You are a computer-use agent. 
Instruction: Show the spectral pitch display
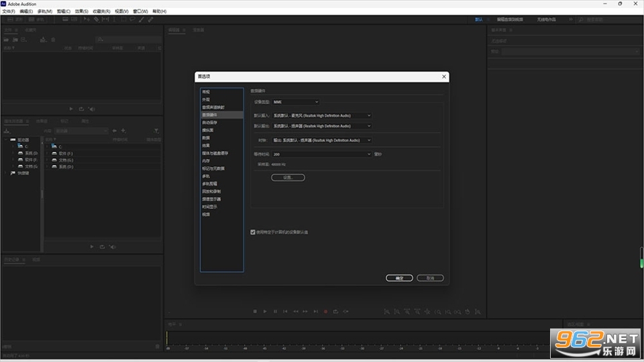click(x=74, y=19)
